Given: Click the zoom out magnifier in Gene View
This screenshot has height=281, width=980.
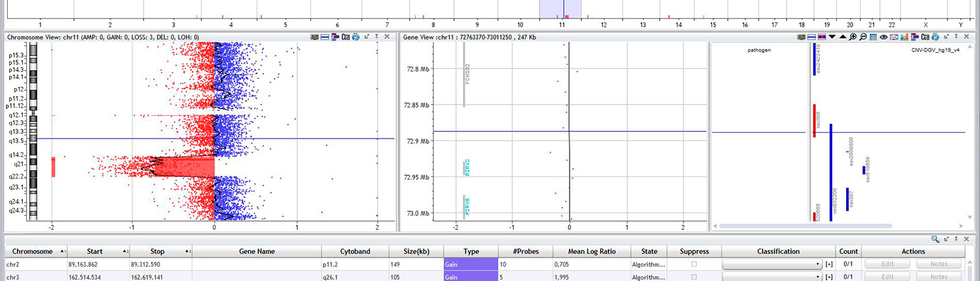Looking at the screenshot, I should pyautogui.click(x=863, y=37).
